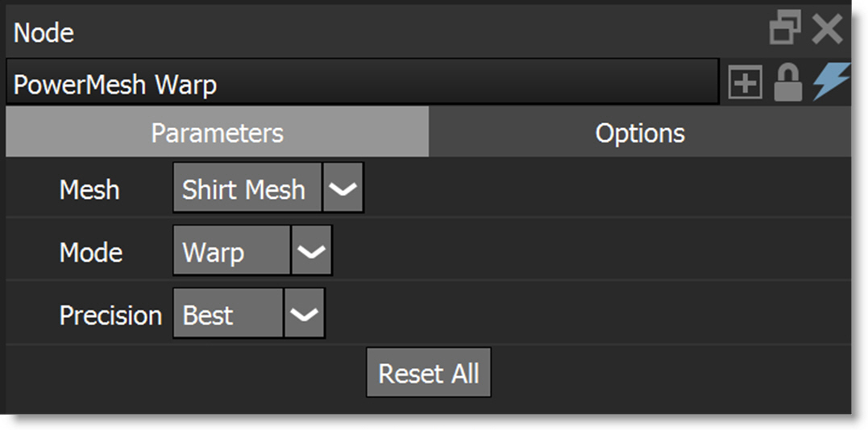
Task: Close the Node panel
Action: 827,30
